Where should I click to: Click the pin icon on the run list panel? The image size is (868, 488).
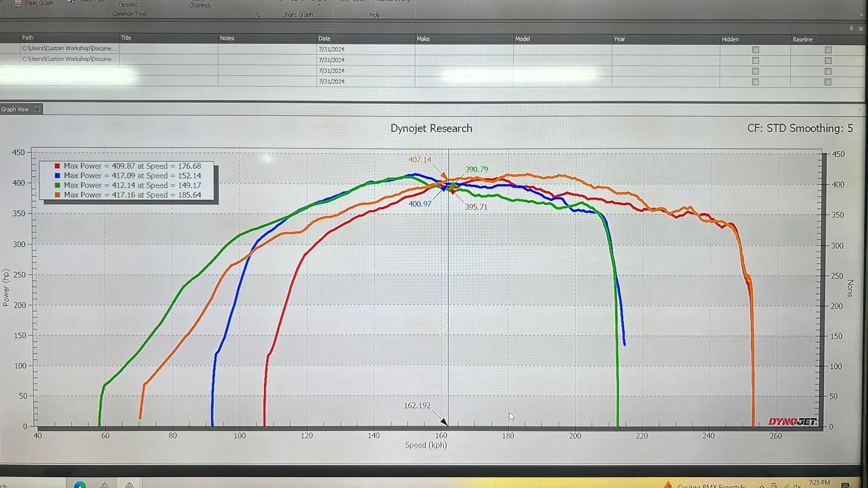pyautogui.click(x=852, y=28)
